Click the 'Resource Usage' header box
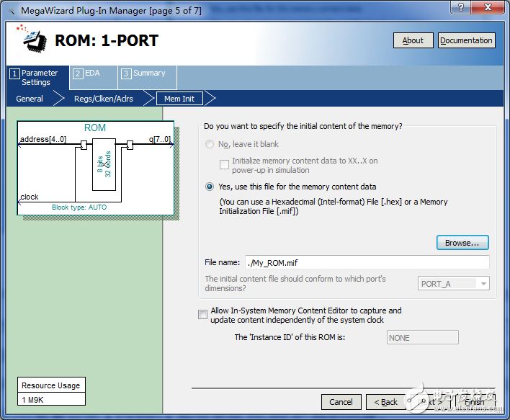Viewport: 510px width, 420px height. click(51, 385)
